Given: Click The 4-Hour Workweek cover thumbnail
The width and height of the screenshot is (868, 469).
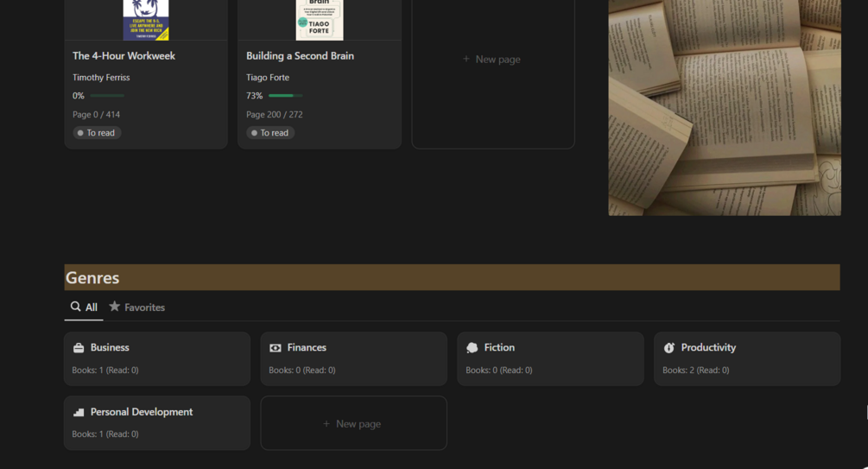Looking at the screenshot, I should (146, 20).
